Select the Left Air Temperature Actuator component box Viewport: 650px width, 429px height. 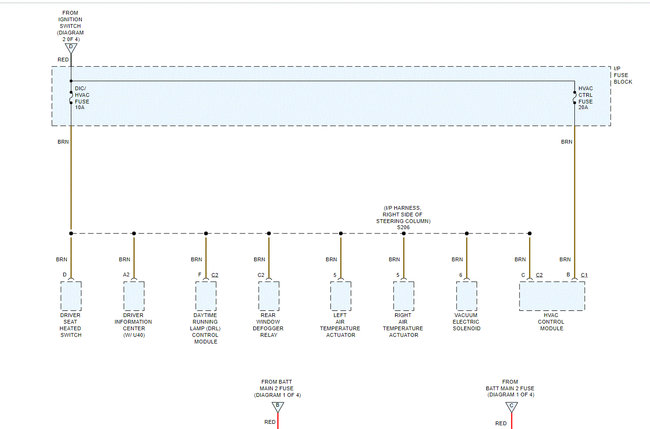pyautogui.click(x=341, y=296)
